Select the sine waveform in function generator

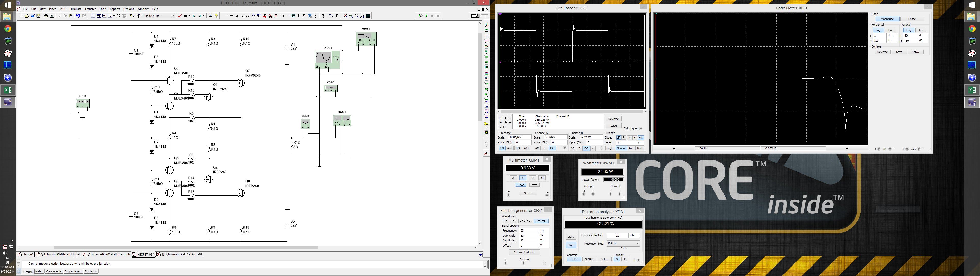(510, 221)
